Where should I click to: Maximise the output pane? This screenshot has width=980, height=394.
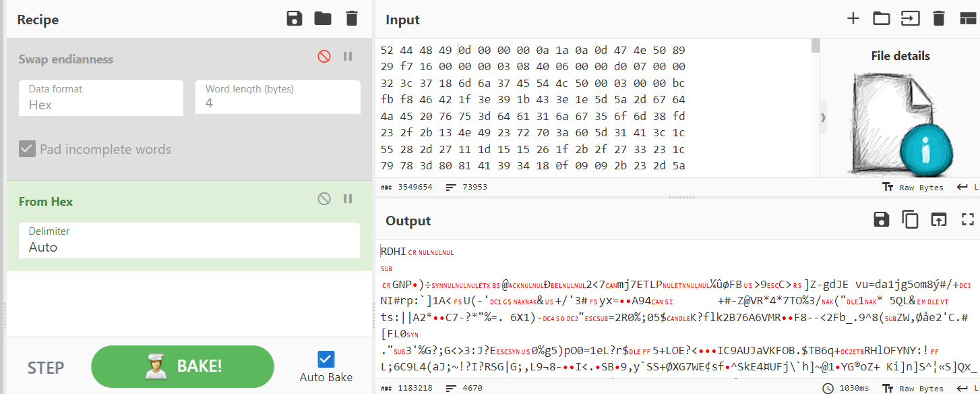968,219
